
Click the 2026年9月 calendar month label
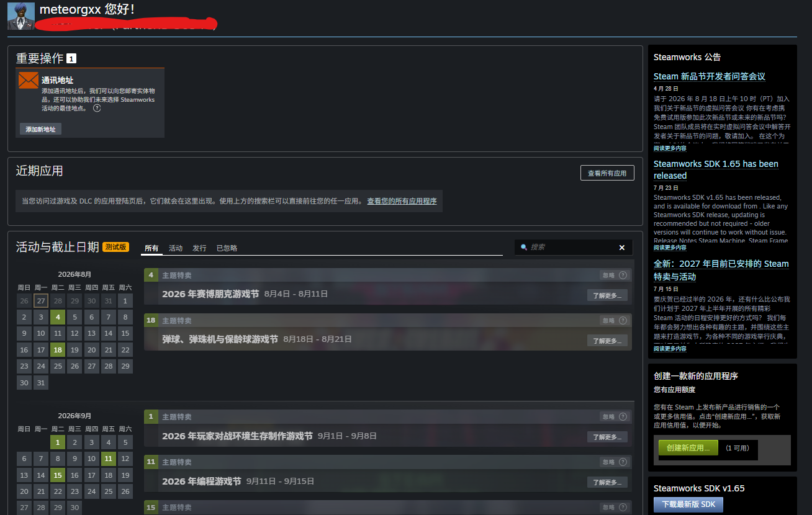point(74,416)
